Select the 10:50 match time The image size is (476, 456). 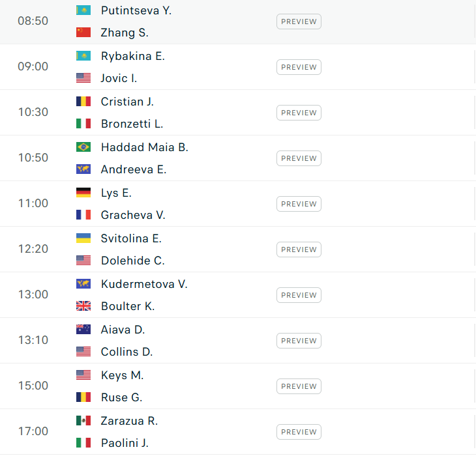point(33,158)
